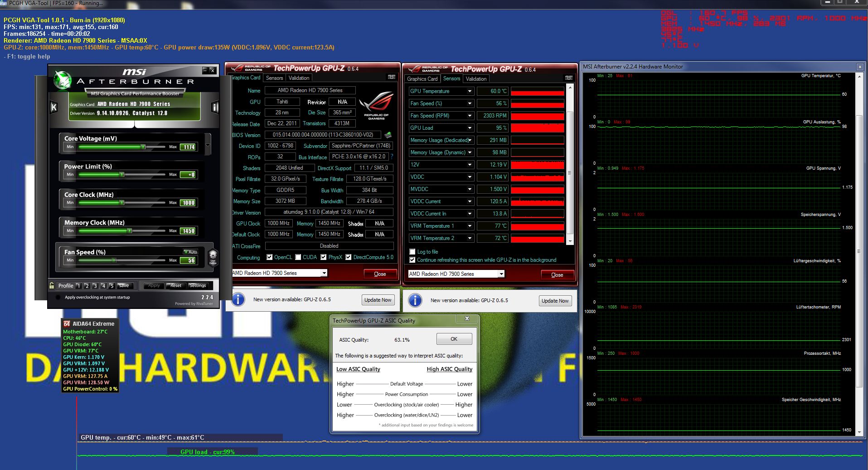Image resolution: width=868 pixels, height=470 pixels.
Task: Switch to Graphics Card tab in right GPU-Z
Action: click(x=422, y=79)
